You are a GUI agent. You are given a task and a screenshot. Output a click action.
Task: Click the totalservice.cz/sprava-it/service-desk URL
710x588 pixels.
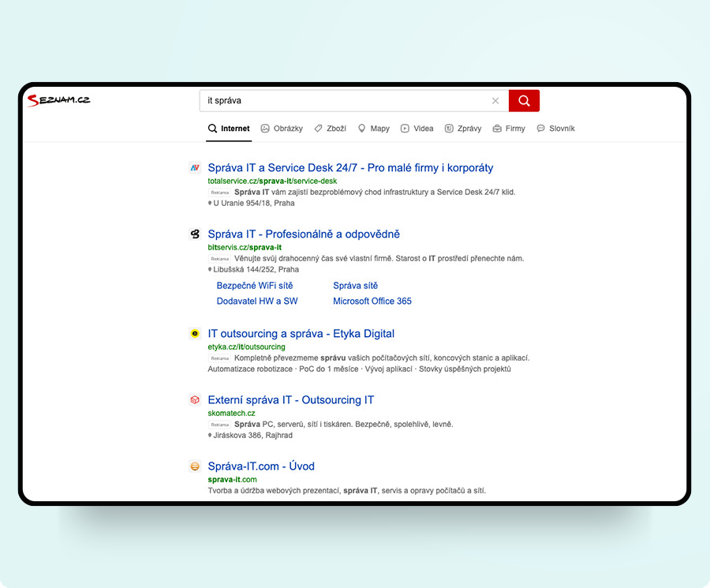[272, 182]
